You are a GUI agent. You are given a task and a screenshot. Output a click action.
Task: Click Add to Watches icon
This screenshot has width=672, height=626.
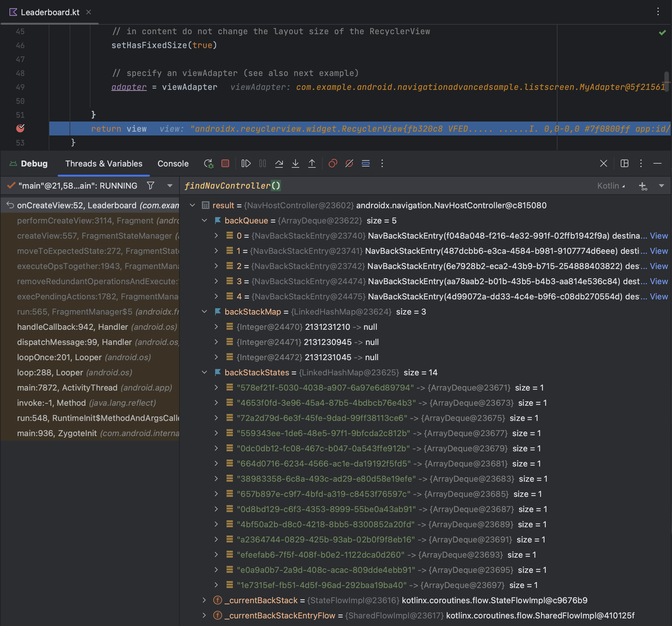(x=643, y=186)
